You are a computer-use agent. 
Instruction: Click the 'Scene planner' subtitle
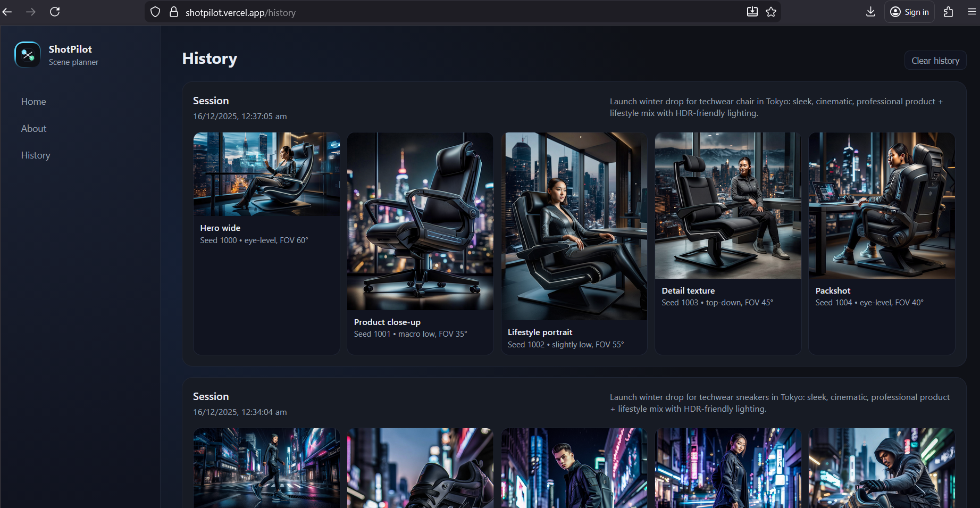73,62
